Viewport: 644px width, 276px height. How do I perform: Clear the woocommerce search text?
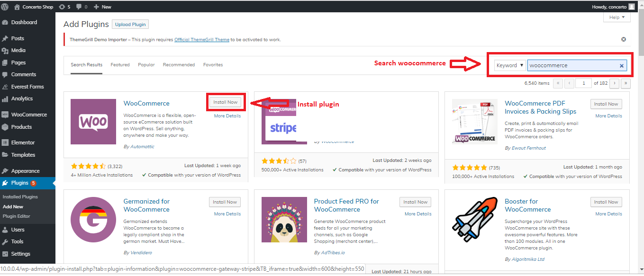click(x=622, y=66)
